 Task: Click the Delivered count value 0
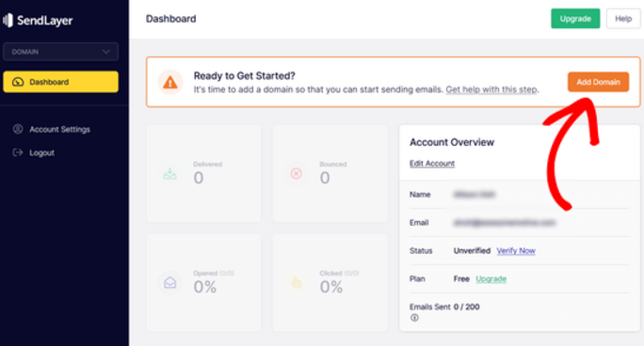[199, 178]
